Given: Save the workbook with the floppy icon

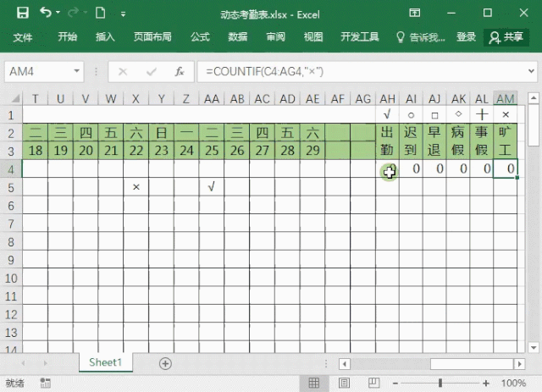Looking at the screenshot, I should coord(23,14).
